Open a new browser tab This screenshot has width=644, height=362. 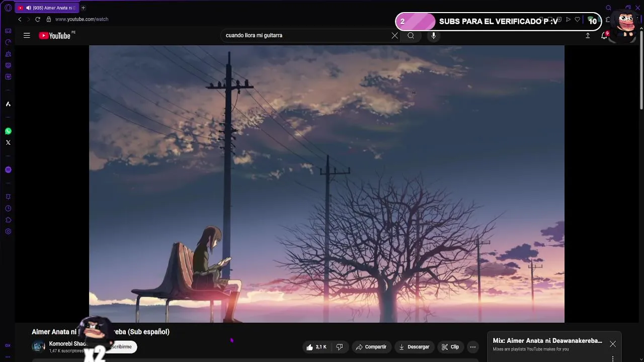84,8
